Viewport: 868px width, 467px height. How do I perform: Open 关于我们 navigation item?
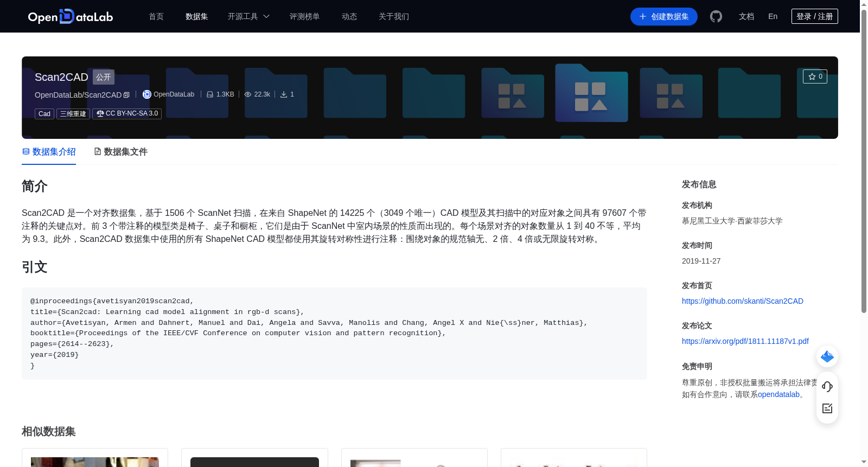[x=394, y=16]
